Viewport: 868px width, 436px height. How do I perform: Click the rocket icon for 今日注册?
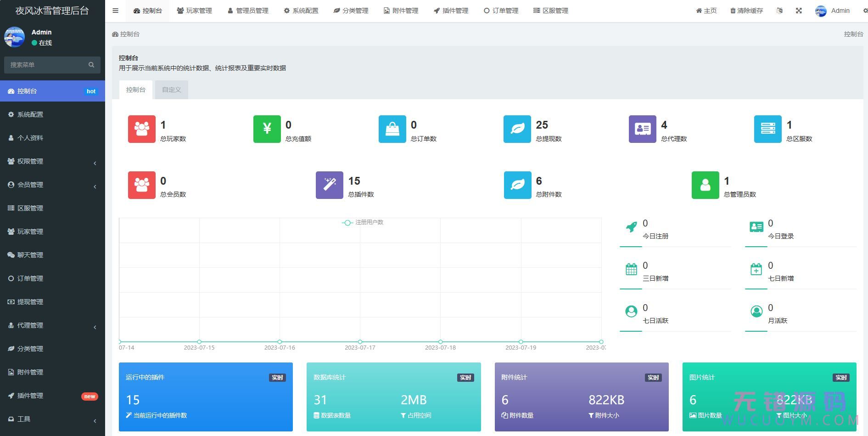(x=631, y=227)
